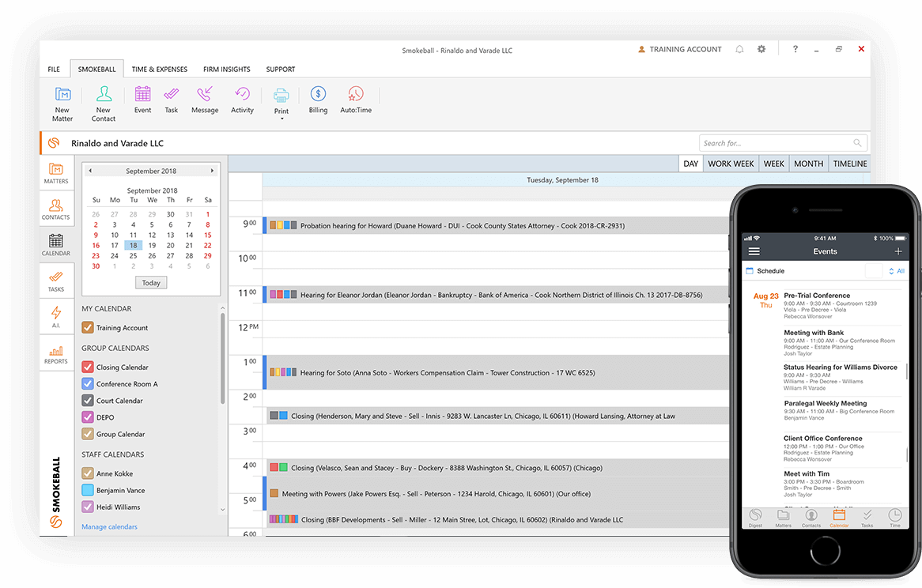The height and width of the screenshot is (588, 922).
Task: Select September 18 in mini calendar
Action: [134, 245]
